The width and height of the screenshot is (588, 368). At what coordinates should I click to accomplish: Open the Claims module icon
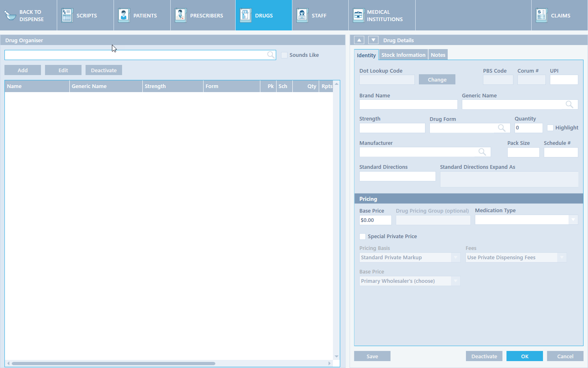[x=541, y=15]
